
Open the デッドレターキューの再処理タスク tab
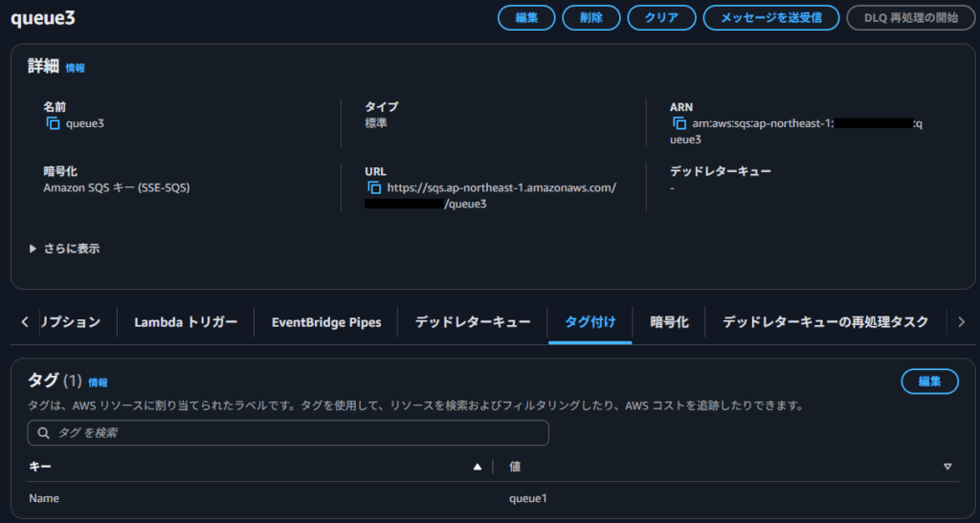(x=825, y=322)
